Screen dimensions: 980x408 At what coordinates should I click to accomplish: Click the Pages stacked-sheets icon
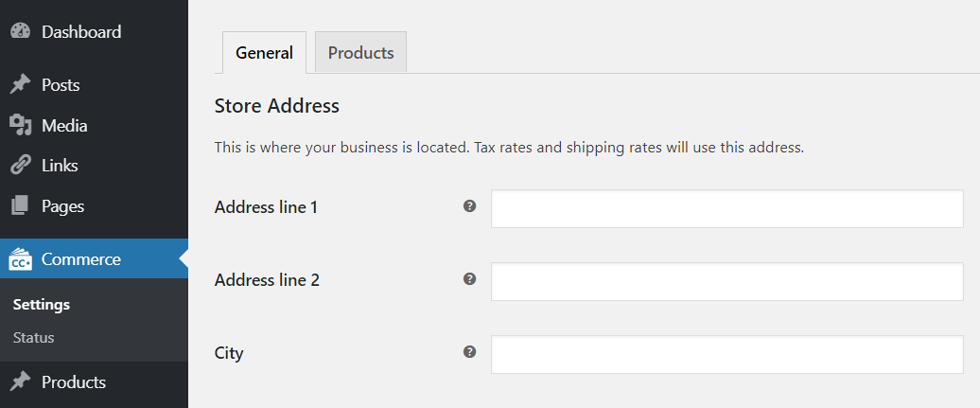(x=21, y=205)
